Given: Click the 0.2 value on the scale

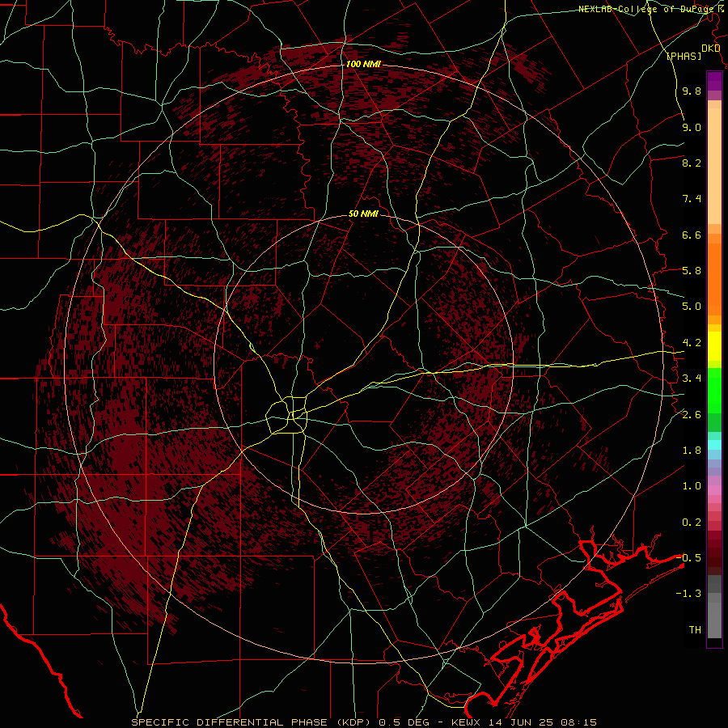Looking at the screenshot, I should click(692, 523).
